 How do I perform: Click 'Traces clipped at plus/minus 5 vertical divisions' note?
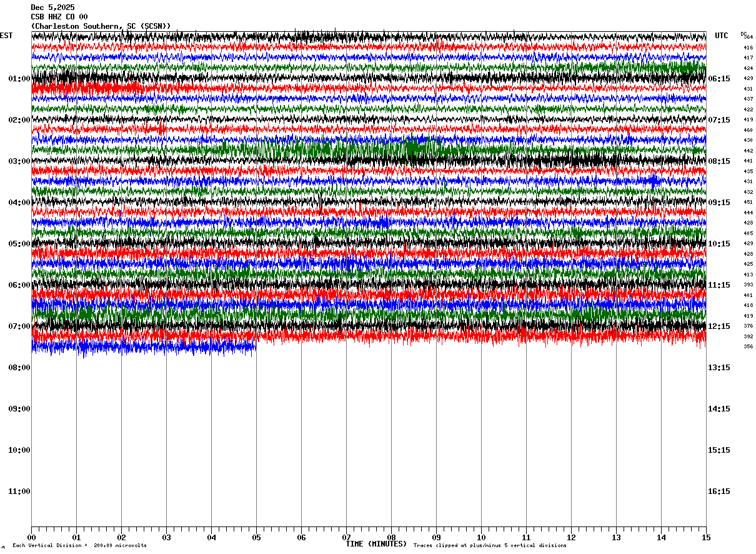(490, 546)
